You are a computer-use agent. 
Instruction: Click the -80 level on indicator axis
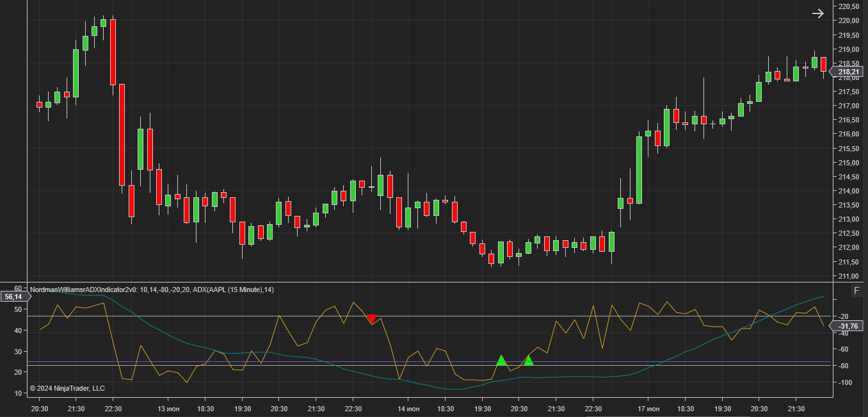coord(842,366)
